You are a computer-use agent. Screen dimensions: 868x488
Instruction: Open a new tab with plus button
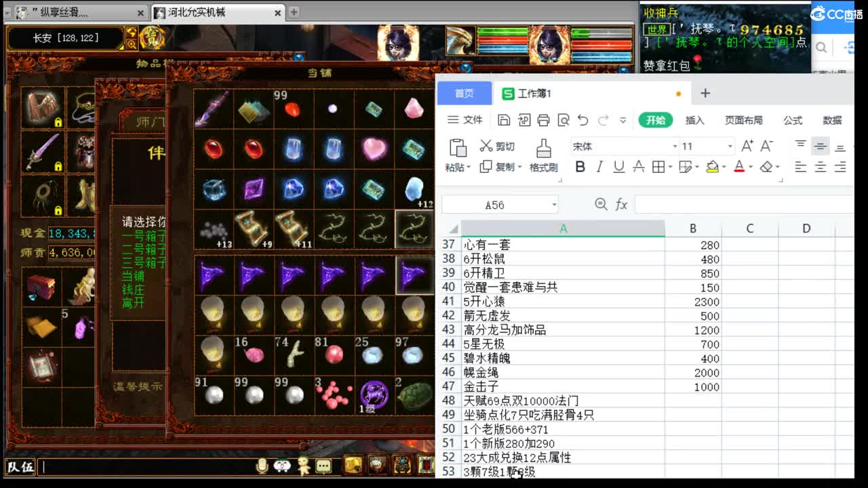(294, 12)
